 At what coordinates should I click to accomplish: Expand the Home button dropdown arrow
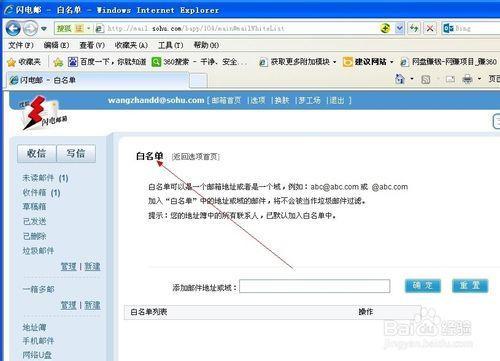(x=412, y=79)
